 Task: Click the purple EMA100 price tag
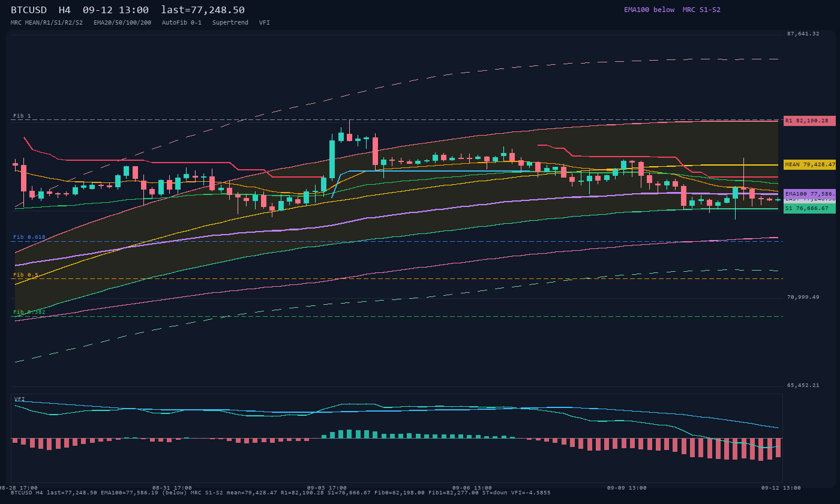809,194
